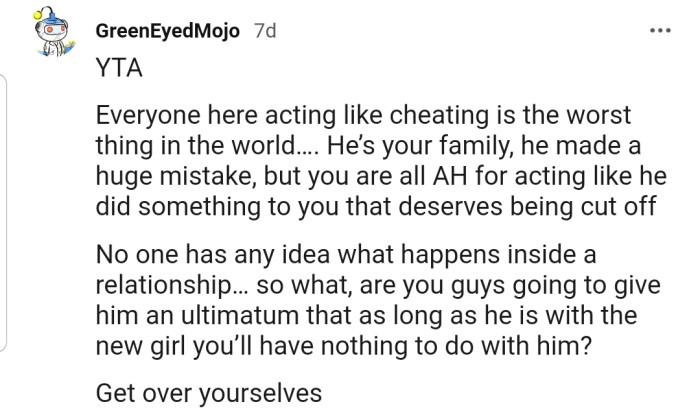
Task: Click the YTA verdict text
Action: (119, 68)
